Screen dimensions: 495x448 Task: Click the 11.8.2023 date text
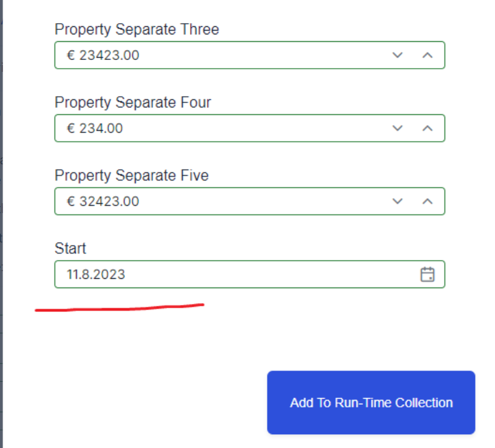pyautogui.click(x=96, y=274)
